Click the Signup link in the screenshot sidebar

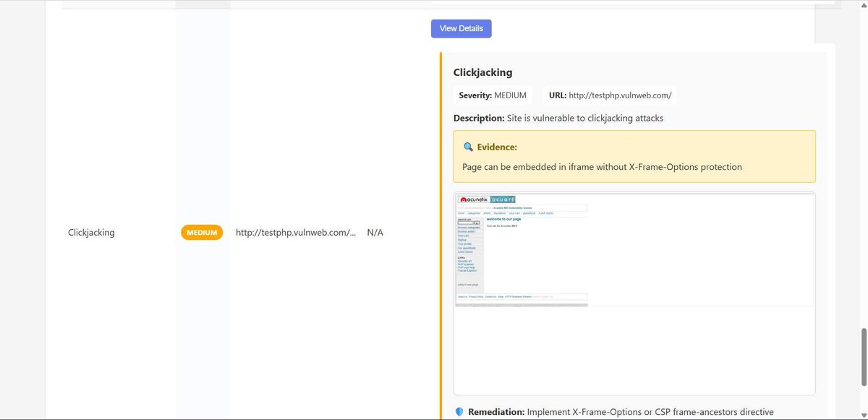[x=461, y=240]
